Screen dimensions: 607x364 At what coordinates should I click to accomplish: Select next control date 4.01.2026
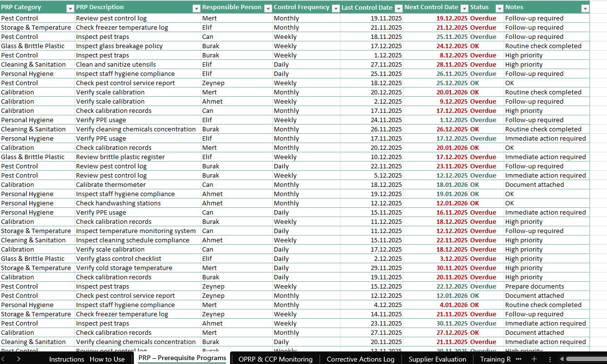[x=436, y=305]
